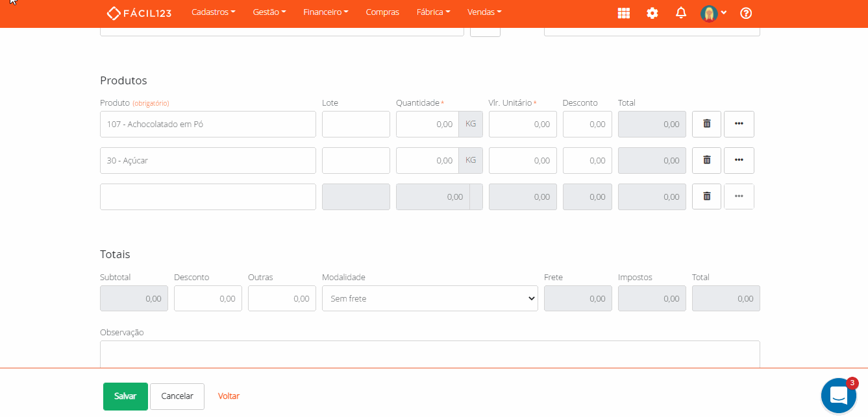Viewport: 868px width, 417px height.
Task: Click the Voltar link
Action: (x=229, y=396)
